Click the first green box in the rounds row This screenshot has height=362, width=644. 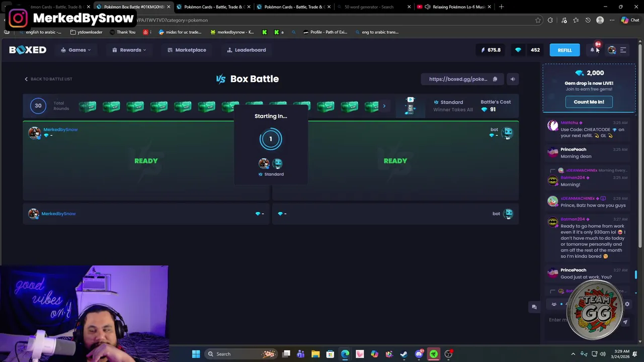pyautogui.click(x=88, y=106)
